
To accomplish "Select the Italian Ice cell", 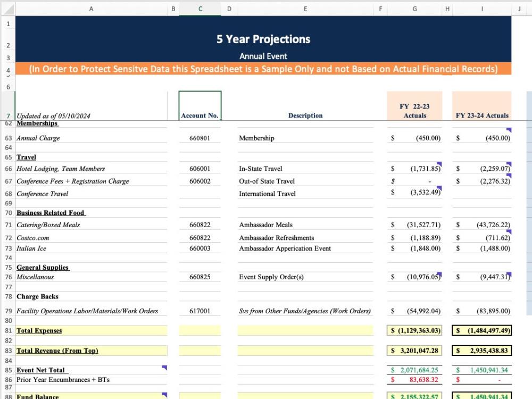I will click(92, 248).
